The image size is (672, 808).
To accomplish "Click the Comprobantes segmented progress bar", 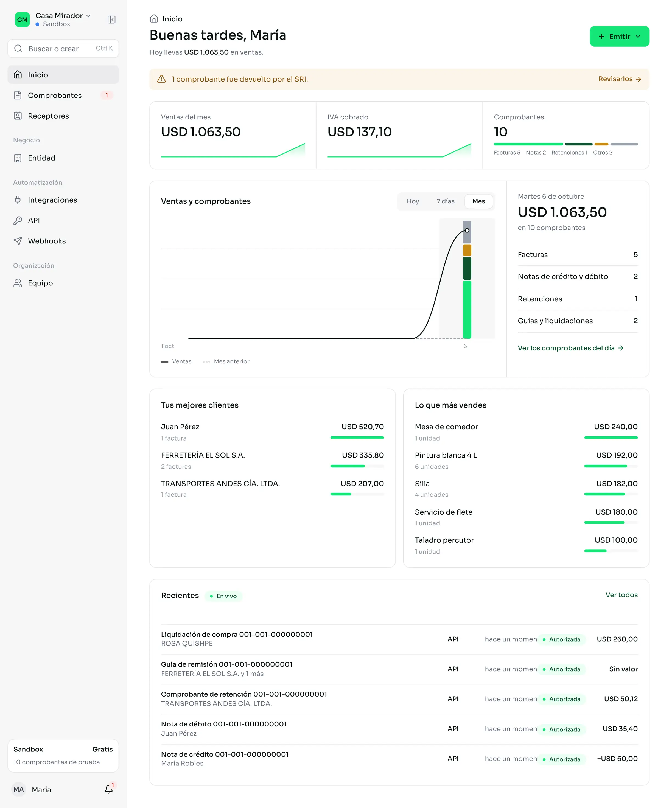I will (x=565, y=144).
